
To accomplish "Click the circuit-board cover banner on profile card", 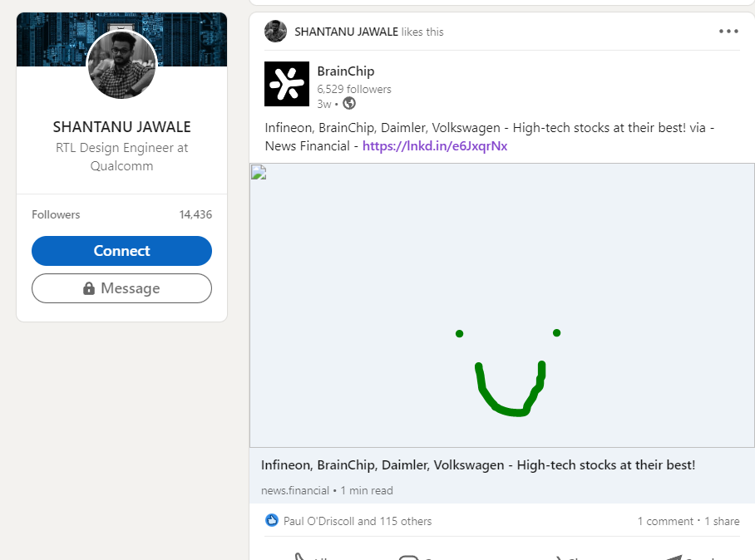I will [122, 39].
